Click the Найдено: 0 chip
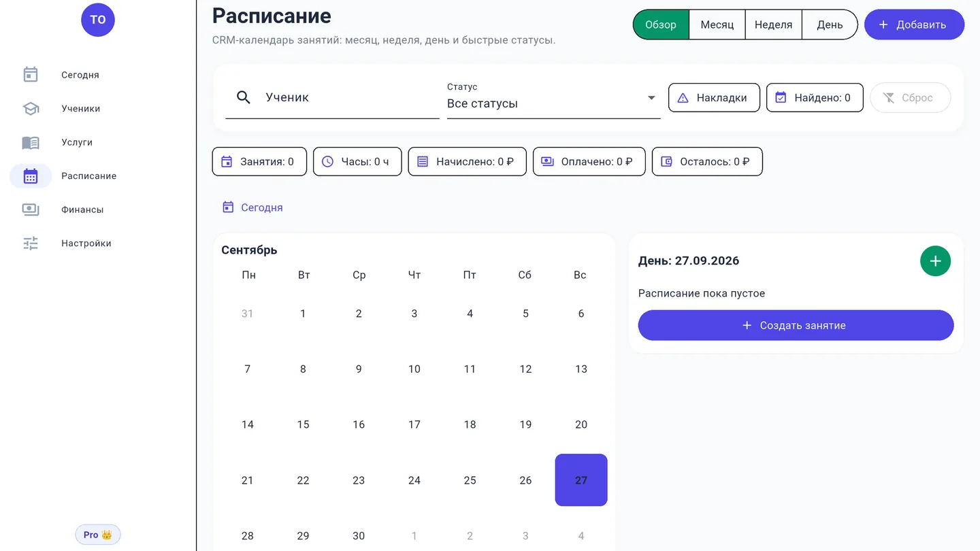This screenshot has width=980, height=551. pos(815,97)
